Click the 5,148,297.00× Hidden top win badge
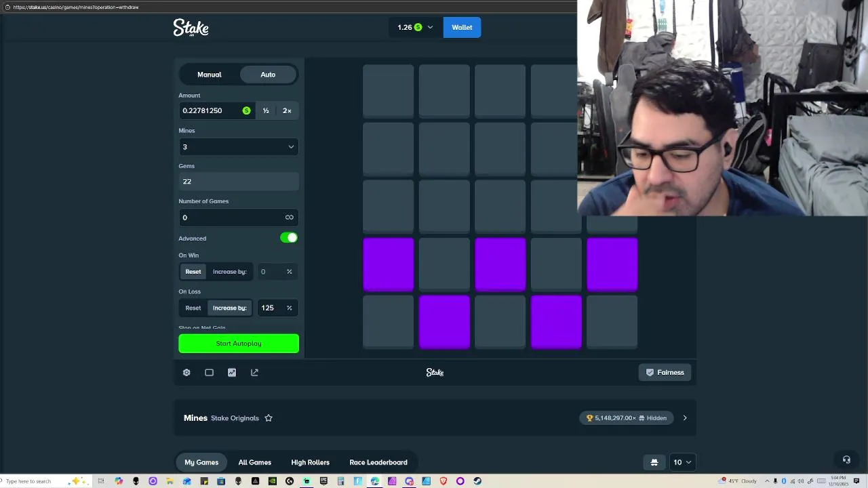The width and height of the screenshot is (868, 488). pyautogui.click(x=627, y=418)
